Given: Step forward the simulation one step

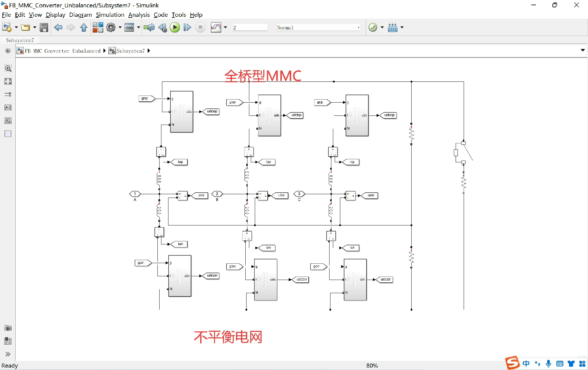Looking at the screenshot, I should click(x=187, y=27).
